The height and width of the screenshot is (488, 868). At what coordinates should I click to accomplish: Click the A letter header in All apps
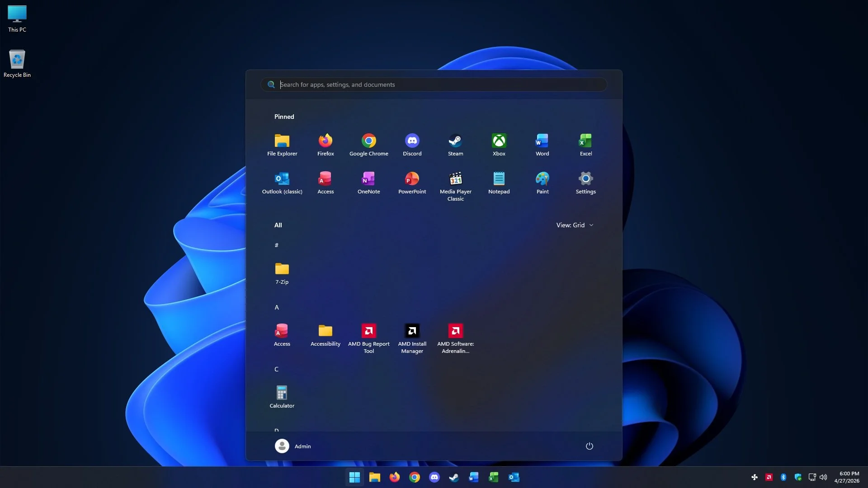(x=277, y=307)
